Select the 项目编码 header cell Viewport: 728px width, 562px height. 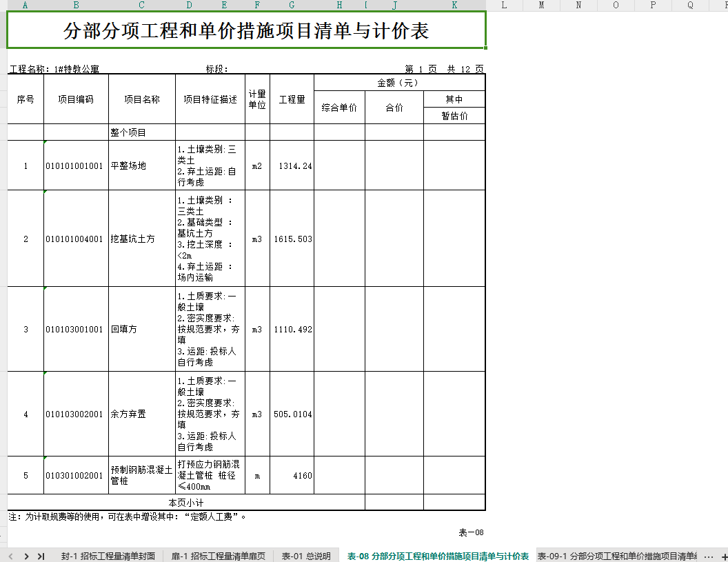[x=76, y=99]
